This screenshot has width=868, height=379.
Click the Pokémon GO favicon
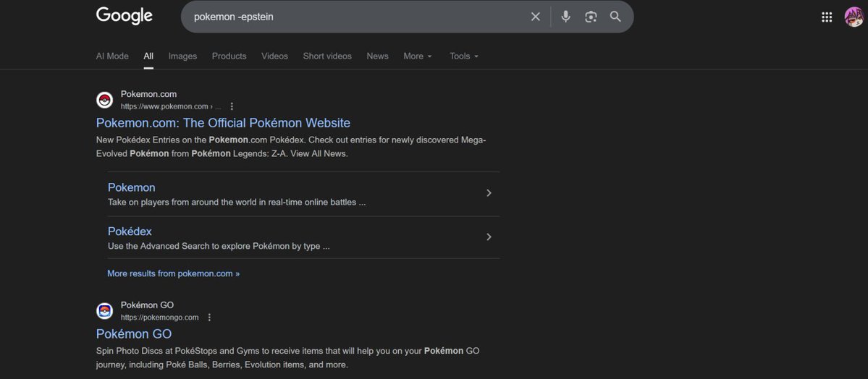pos(105,311)
